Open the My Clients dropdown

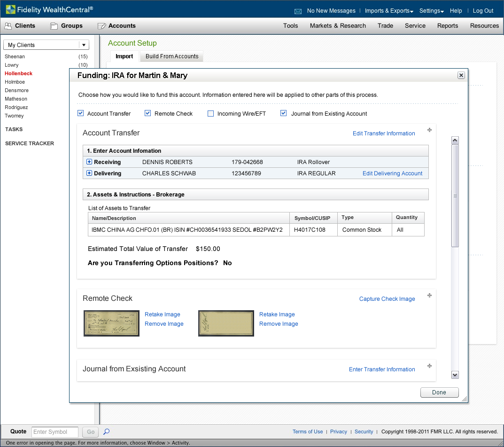click(x=84, y=45)
